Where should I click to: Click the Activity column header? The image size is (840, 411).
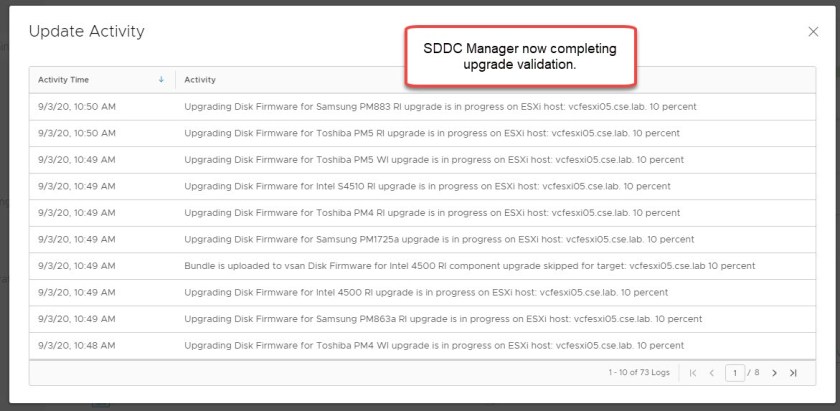[200, 80]
